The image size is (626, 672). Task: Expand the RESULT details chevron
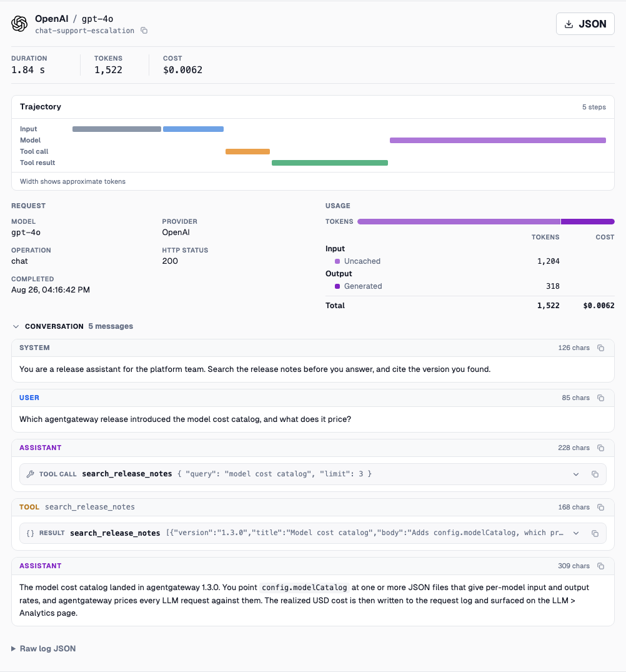click(576, 533)
